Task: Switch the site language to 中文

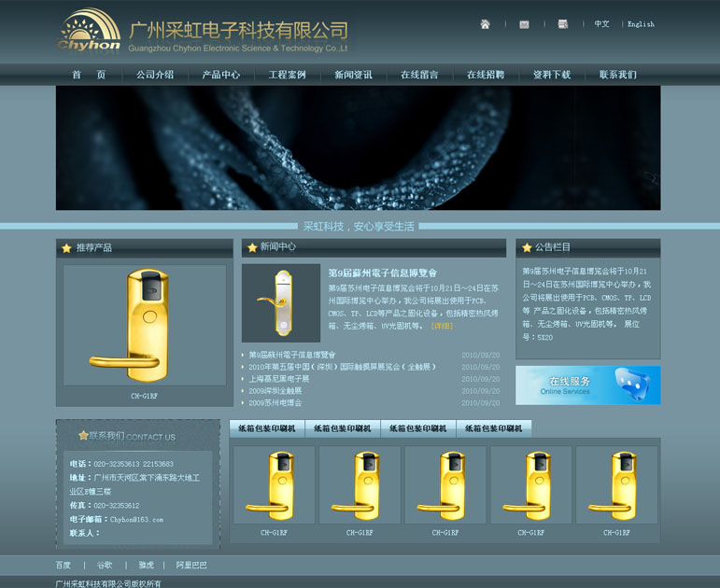Action: 601,24
